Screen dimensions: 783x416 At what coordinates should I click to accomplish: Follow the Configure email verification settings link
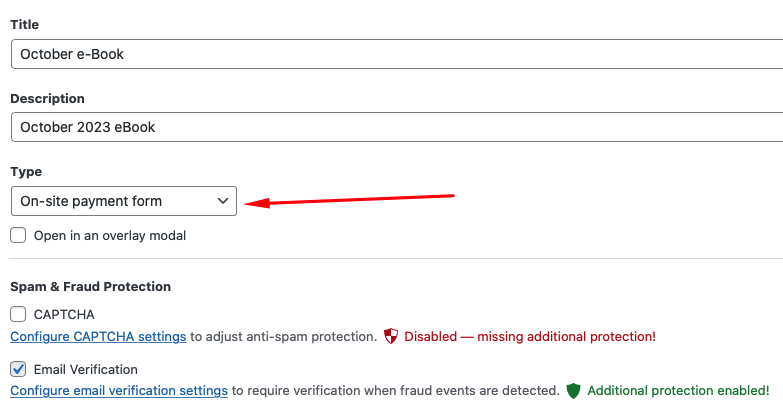click(x=119, y=390)
